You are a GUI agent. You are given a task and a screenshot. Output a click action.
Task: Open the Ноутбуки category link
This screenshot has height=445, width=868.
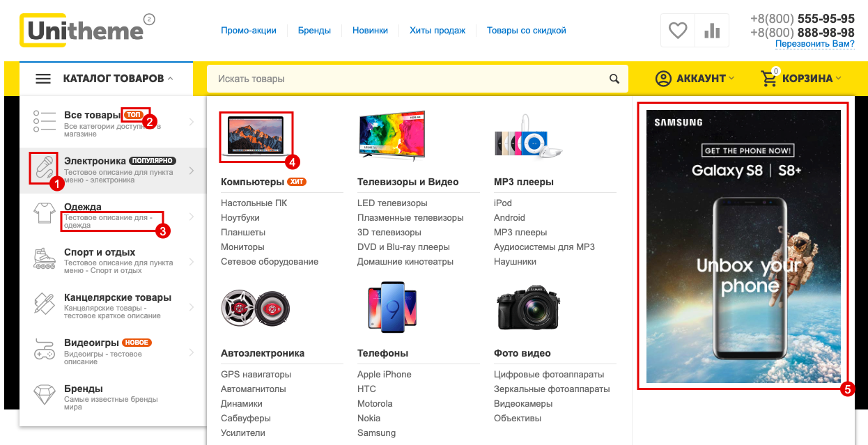pos(240,217)
